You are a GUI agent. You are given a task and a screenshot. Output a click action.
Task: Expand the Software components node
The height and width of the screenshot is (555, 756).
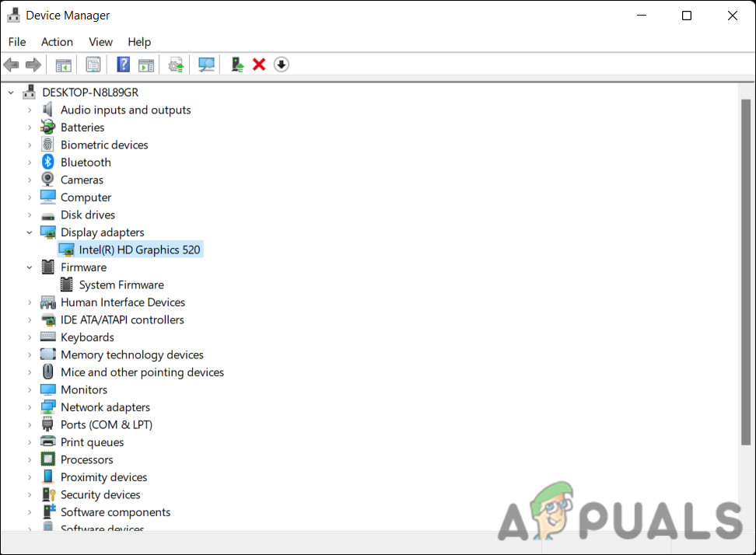[x=30, y=511]
